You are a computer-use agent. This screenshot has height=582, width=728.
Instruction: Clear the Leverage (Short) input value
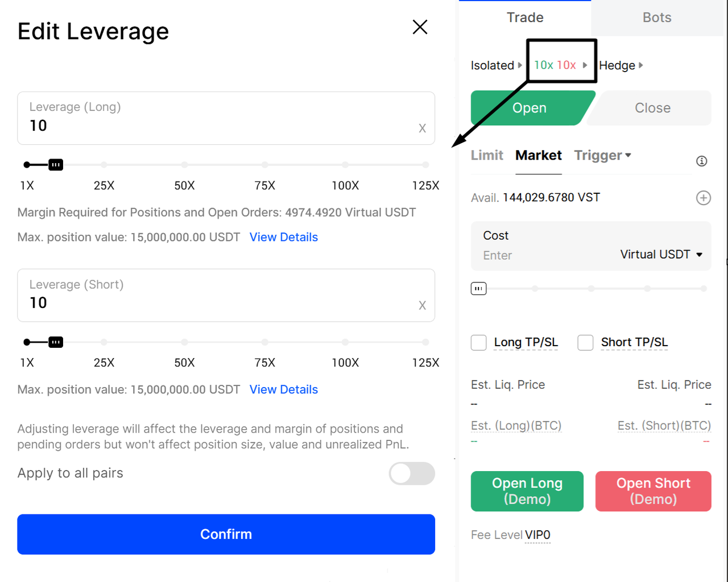[x=422, y=306]
